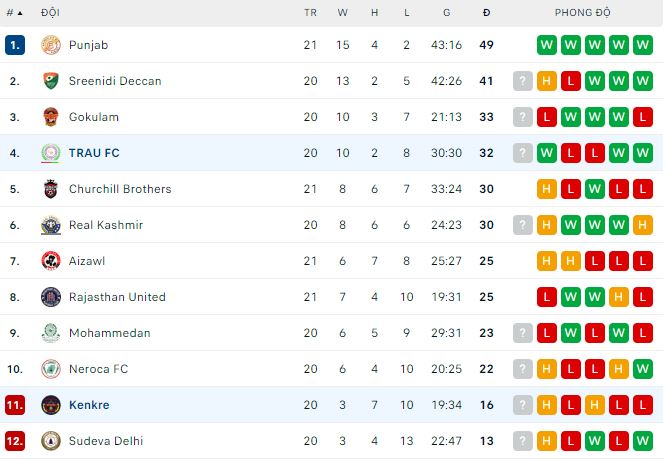Select the red rank 12 position badge
The width and height of the screenshot is (668, 459).
tap(15, 441)
